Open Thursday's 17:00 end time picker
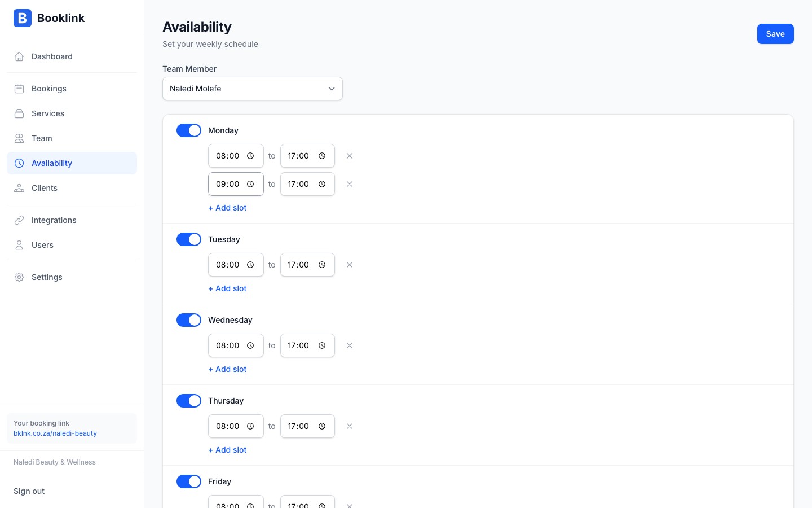Image resolution: width=812 pixels, height=508 pixels. [x=322, y=426]
